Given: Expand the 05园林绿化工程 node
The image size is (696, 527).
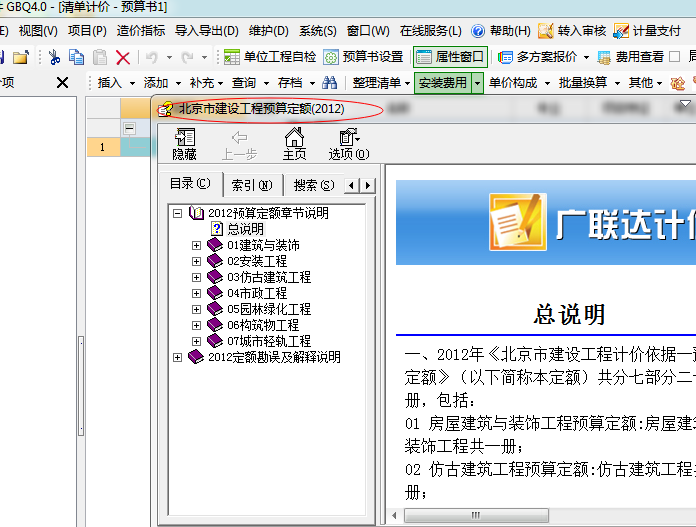Looking at the screenshot, I should (x=196, y=309).
